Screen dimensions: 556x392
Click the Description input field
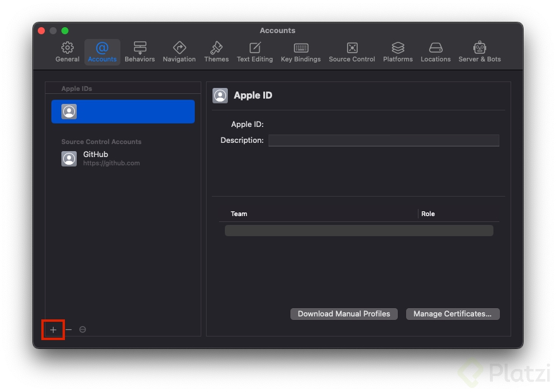coord(384,141)
